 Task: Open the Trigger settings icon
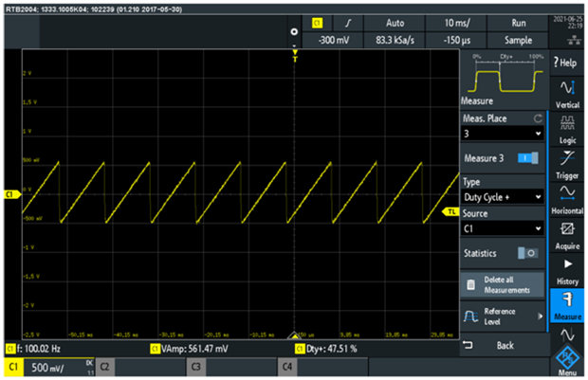point(567,158)
